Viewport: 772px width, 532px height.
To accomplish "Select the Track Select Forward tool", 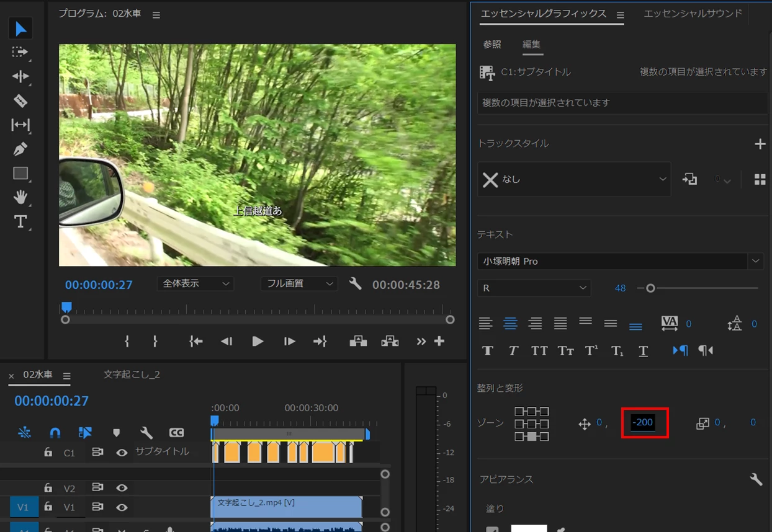I will 20,52.
